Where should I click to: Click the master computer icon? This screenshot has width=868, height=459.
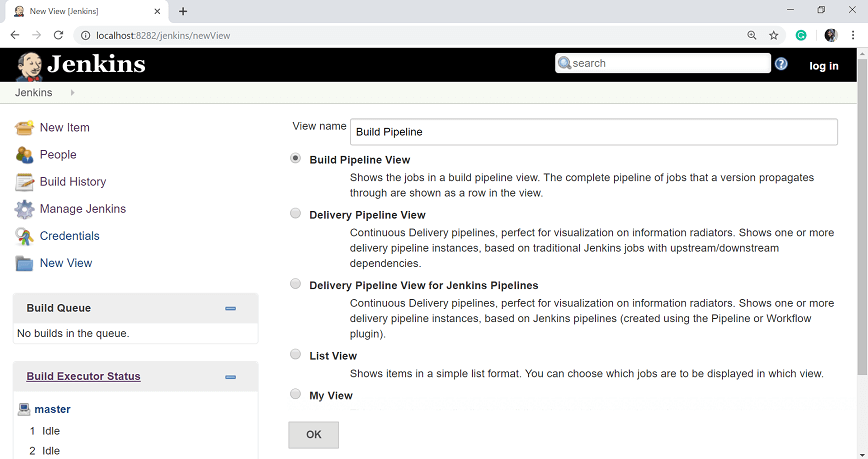click(24, 409)
